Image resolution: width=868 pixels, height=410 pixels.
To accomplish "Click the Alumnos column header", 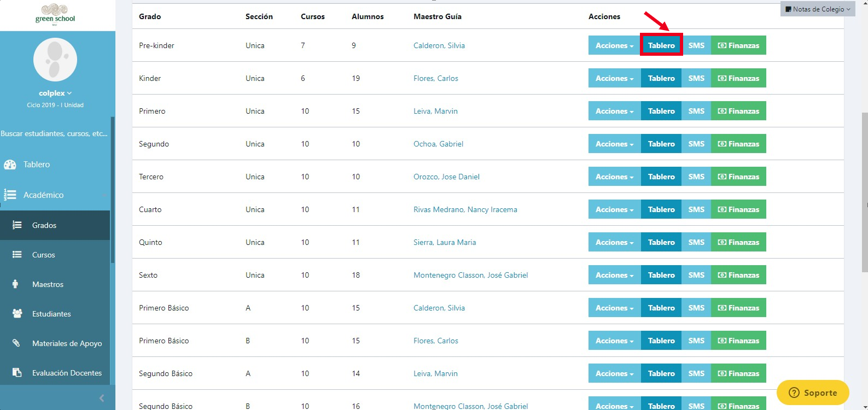I will coord(368,16).
